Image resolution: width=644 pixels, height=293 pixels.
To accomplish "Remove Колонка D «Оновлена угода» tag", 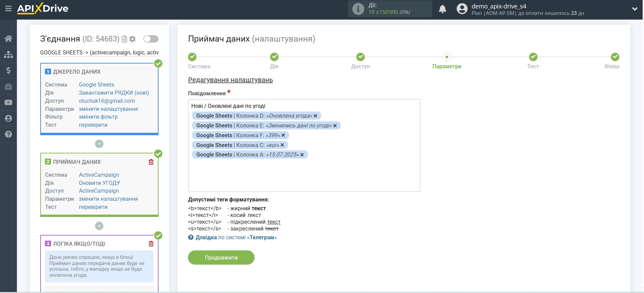I will click(315, 116).
